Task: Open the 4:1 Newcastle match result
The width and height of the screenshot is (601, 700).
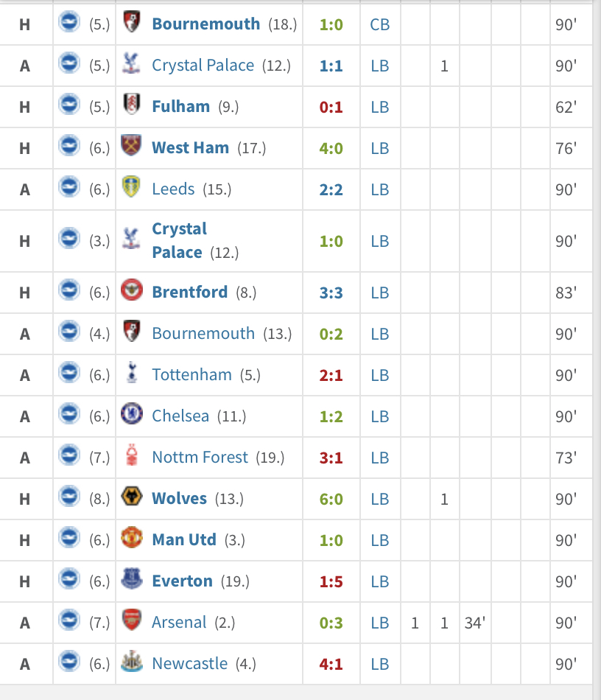Action: [331, 664]
